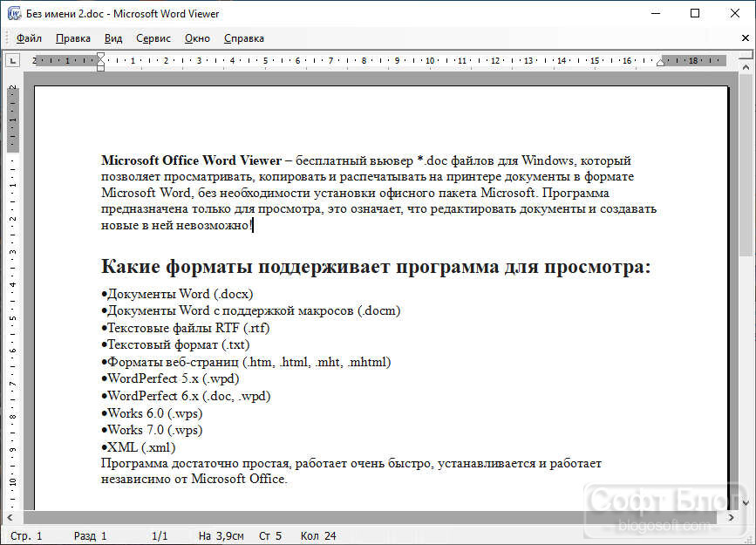Click status bar entry 'На 3,9см'

click(x=221, y=535)
